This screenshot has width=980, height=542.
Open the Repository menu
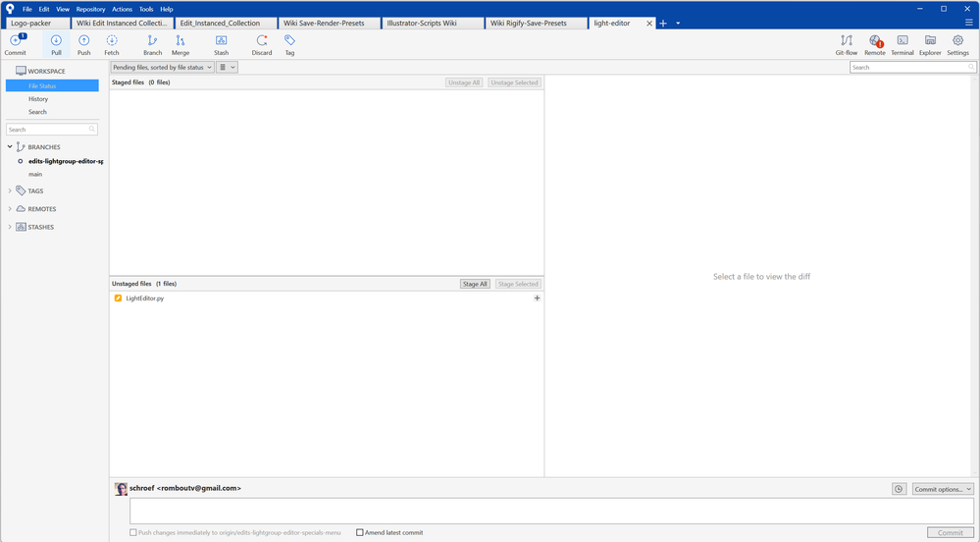(90, 9)
